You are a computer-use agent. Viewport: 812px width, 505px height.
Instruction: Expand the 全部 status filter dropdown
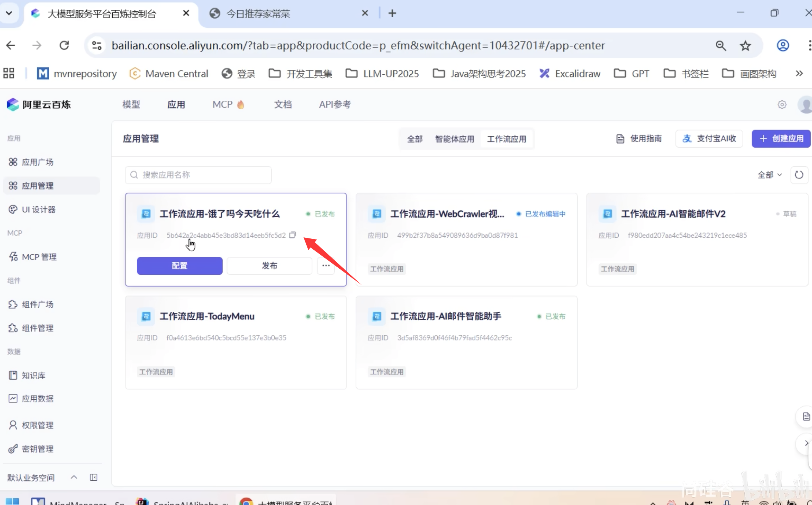[x=769, y=175]
